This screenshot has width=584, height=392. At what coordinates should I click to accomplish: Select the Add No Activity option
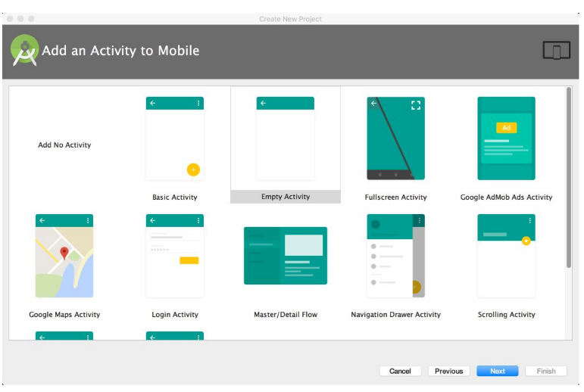coord(64,145)
